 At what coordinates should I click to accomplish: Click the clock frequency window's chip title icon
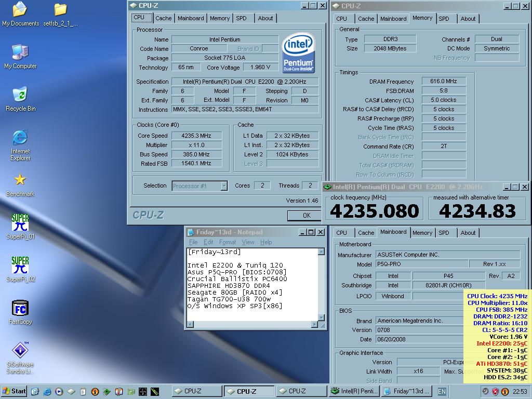coord(327,187)
